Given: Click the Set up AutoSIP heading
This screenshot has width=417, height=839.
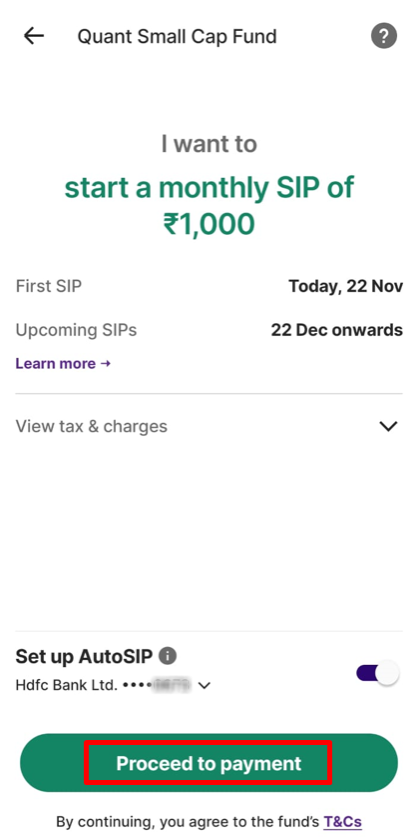Looking at the screenshot, I should (84, 656).
